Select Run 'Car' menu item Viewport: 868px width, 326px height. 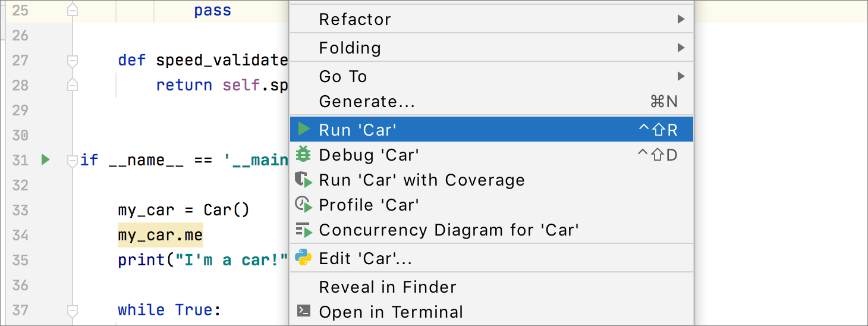pos(492,129)
